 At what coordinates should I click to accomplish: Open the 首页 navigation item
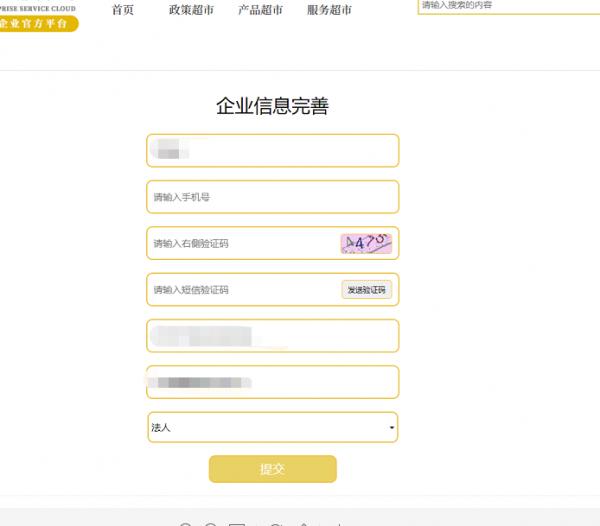click(122, 10)
